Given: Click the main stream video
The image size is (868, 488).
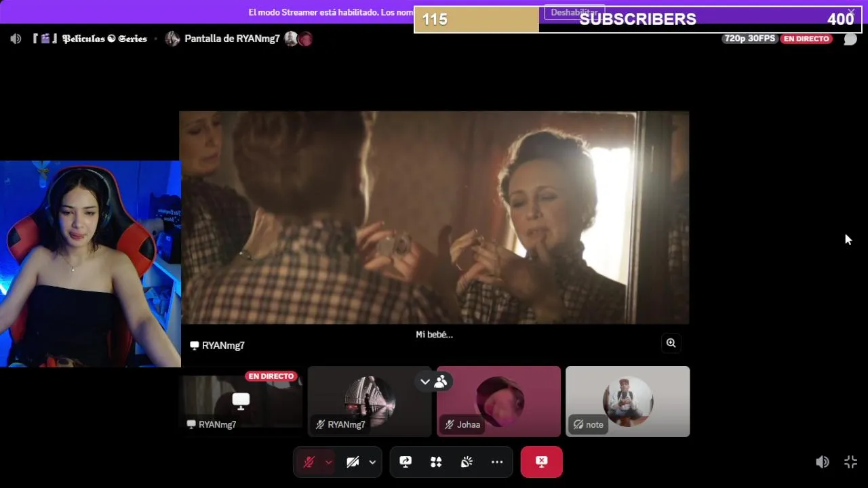Looking at the screenshot, I should 434,218.
